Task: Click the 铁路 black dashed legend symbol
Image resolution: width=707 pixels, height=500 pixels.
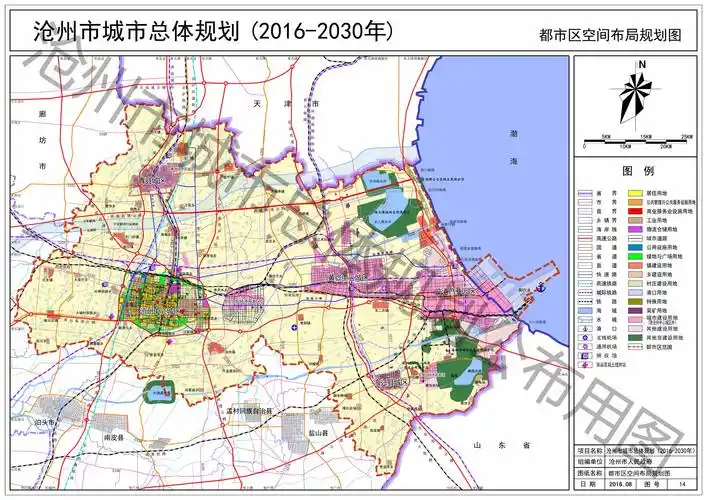Action: click(x=585, y=302)
